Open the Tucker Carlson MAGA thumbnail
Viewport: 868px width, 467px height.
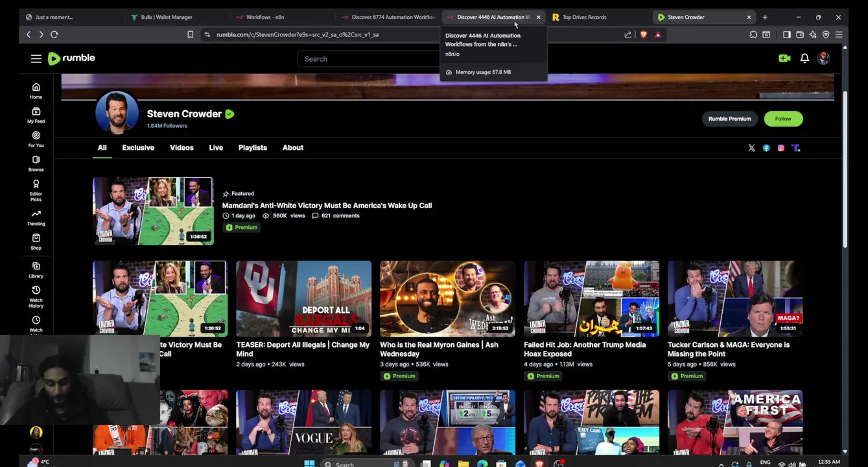[x=735, y=298]
